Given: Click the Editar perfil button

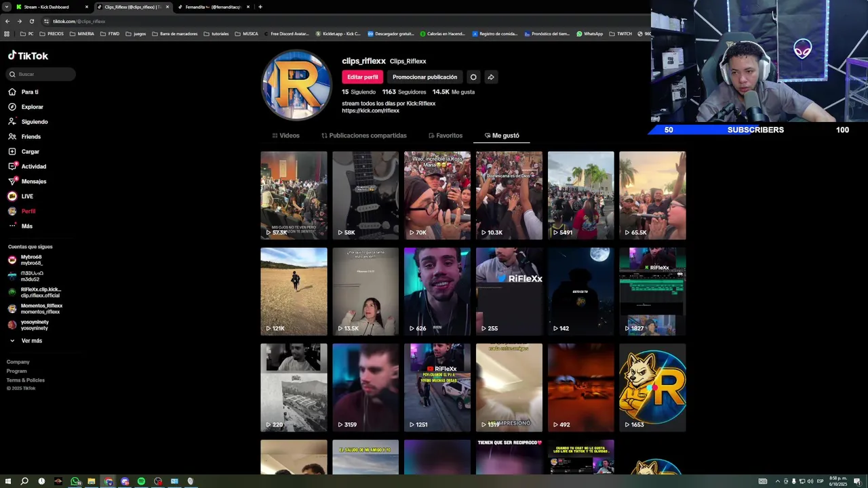Looking at the screenshot, I should [362, 77].
